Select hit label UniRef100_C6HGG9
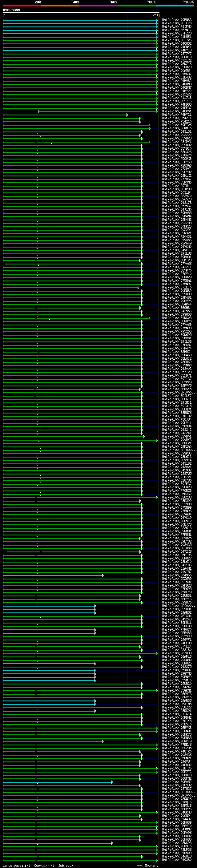 pyautogui.click(x=176, y=822)
